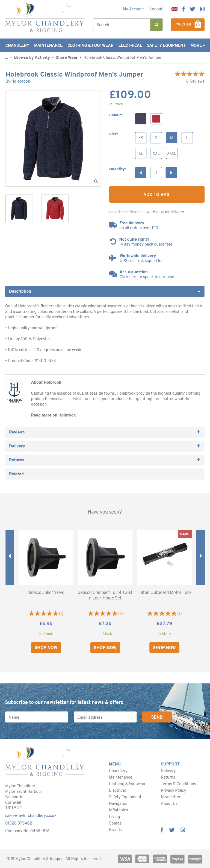
Task: Select size M option
Action: coord(172,138)
